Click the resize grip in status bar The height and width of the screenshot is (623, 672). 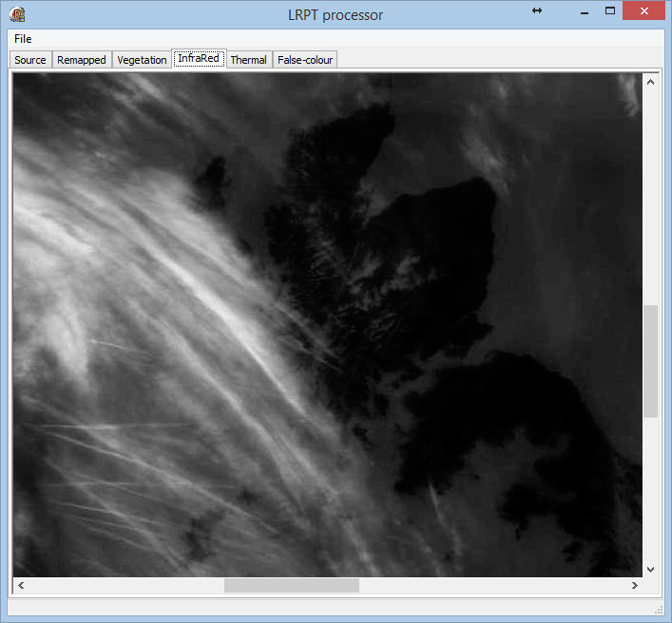(x=659, y=610)
